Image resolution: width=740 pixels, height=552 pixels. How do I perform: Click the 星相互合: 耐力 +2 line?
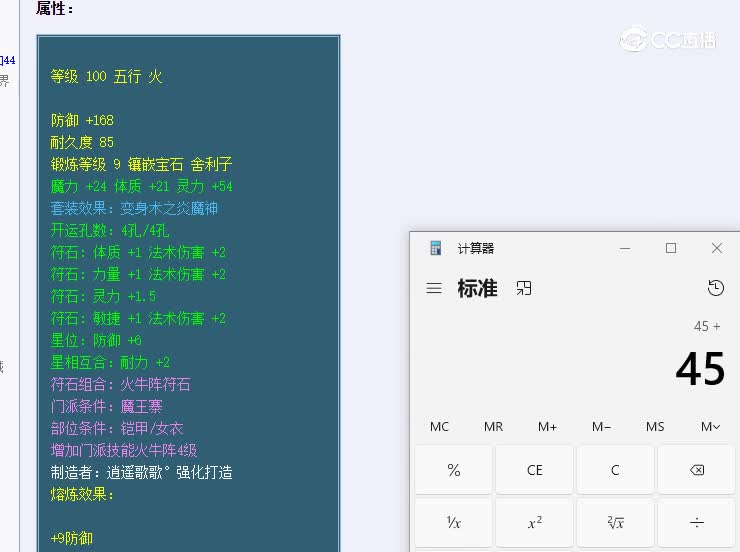[110, 362]
